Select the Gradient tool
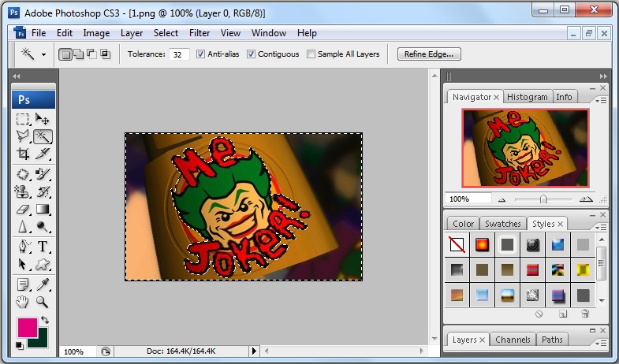The width and height of the screenshot is (619, 364). [x=43, y=209]
